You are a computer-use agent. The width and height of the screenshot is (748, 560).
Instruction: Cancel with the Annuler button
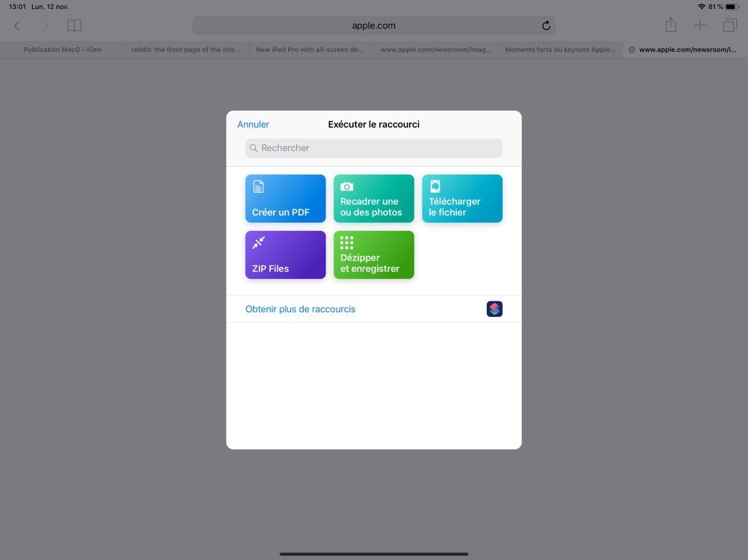254,125
